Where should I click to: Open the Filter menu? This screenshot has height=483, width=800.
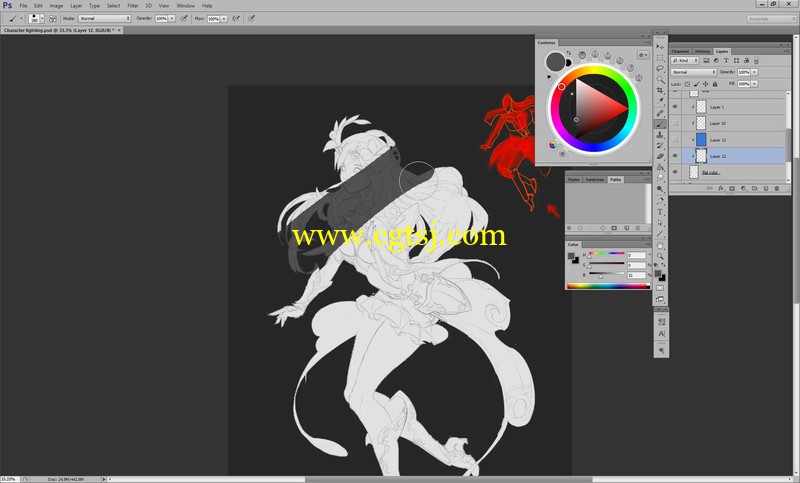pyautogui.click(x=133, y=6)
